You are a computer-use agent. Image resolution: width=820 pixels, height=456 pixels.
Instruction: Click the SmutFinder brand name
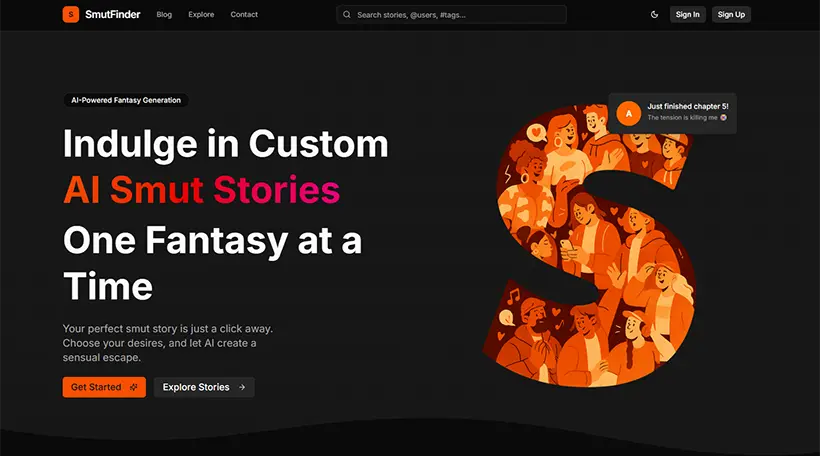click(x=112, y=15)
